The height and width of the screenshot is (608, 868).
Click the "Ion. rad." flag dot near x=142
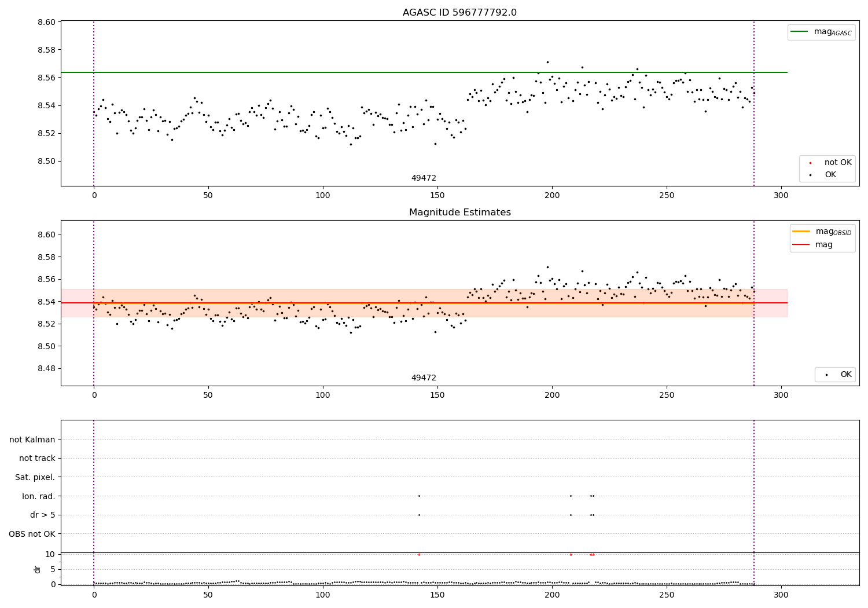click(419, 496)
